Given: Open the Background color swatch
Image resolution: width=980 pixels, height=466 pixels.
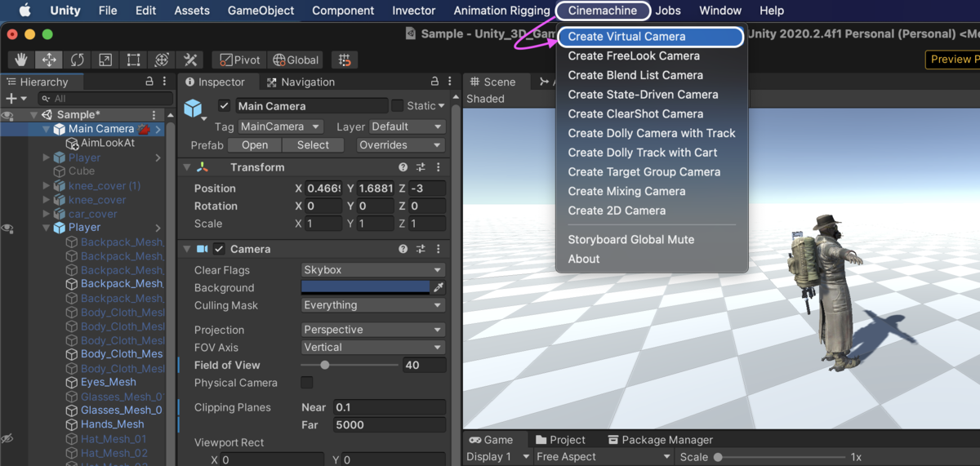Looking at the screenshot, I should click(x=366, y=287).
